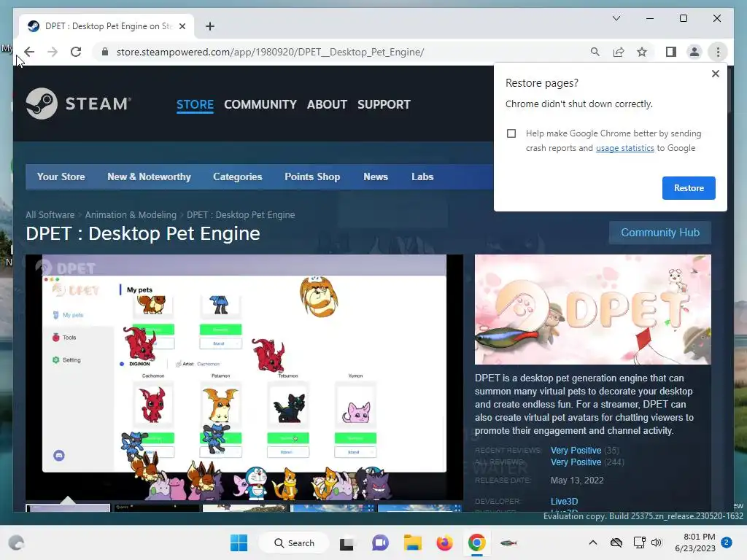The image size is (747, 560).
Task: Open the News tab
Action: click(376, 176)
